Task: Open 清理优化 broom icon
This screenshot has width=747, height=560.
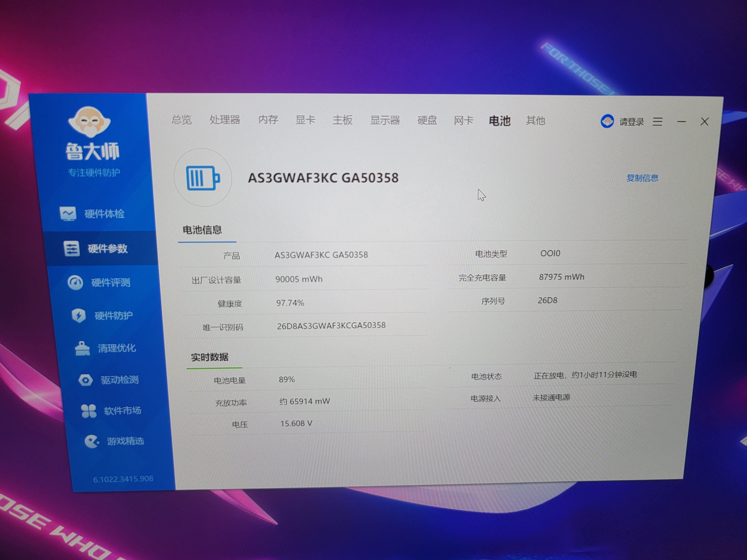Action: [x=82, y=348]
